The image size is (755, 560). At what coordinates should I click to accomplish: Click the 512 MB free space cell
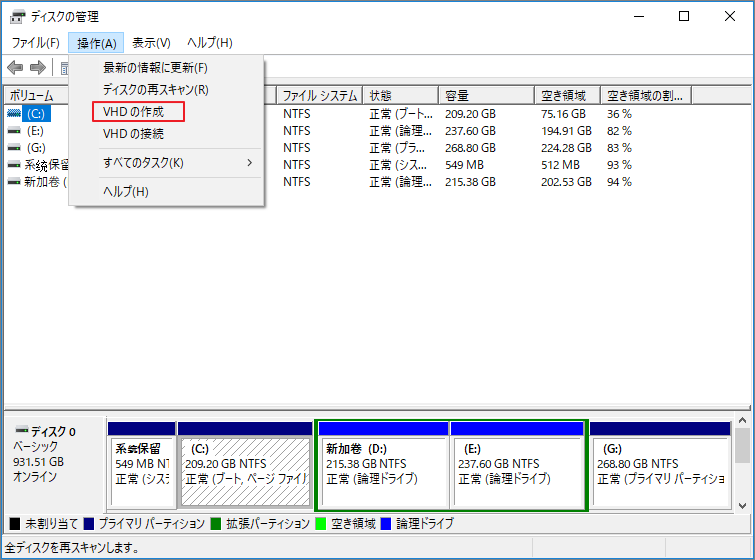pos(560,165)
